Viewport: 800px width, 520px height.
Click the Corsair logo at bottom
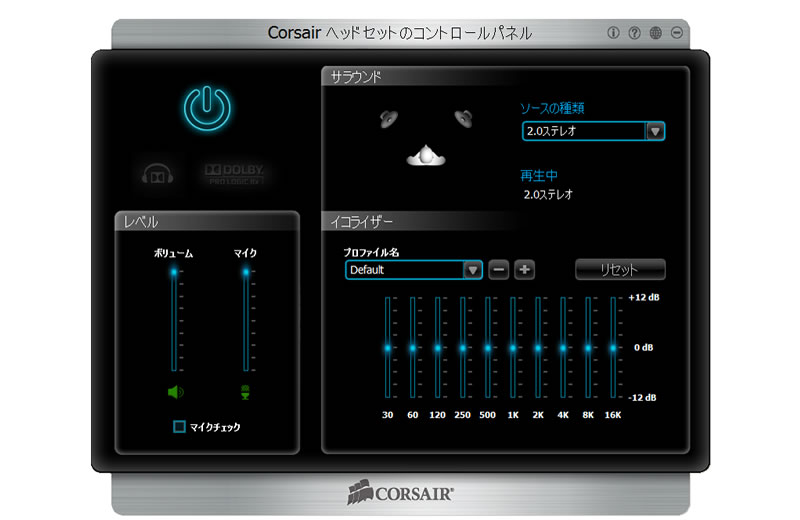(x=401, y=492)
